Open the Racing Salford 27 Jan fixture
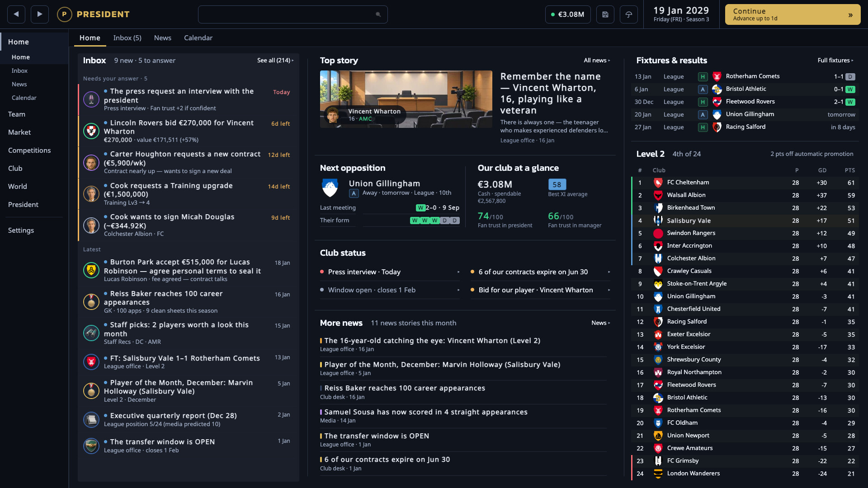Screen dimensions: 868x488 coord(745,127)
